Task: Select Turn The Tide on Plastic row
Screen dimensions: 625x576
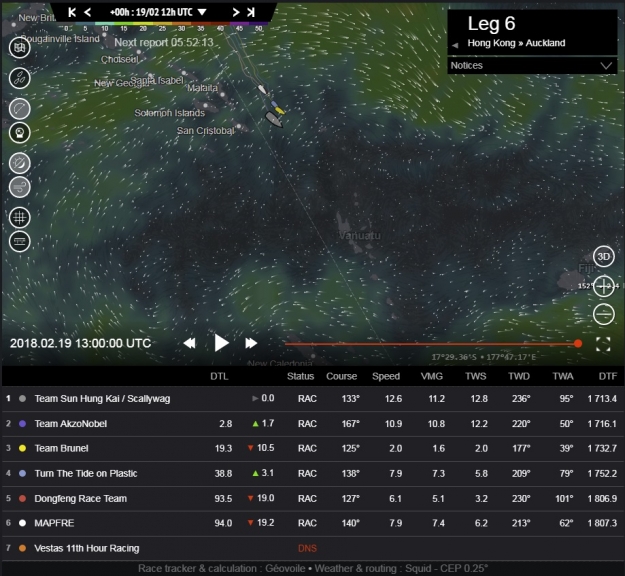Action: coord(312,474)
